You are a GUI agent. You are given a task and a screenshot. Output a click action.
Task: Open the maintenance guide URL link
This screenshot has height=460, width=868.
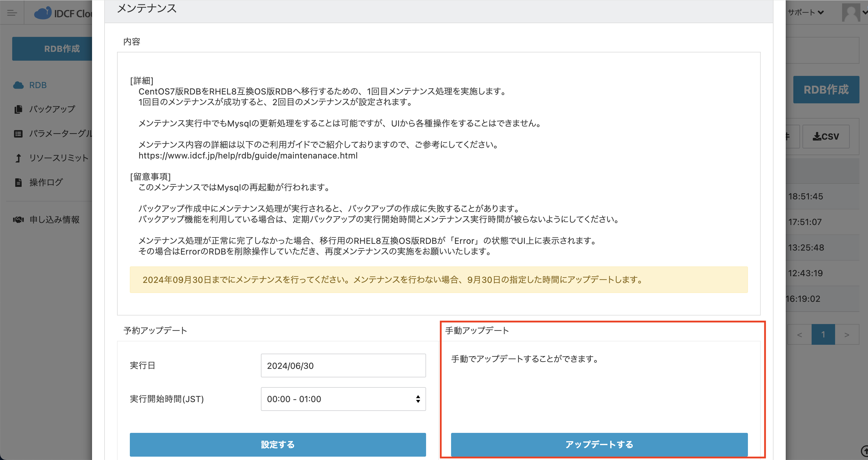point(248,155)
